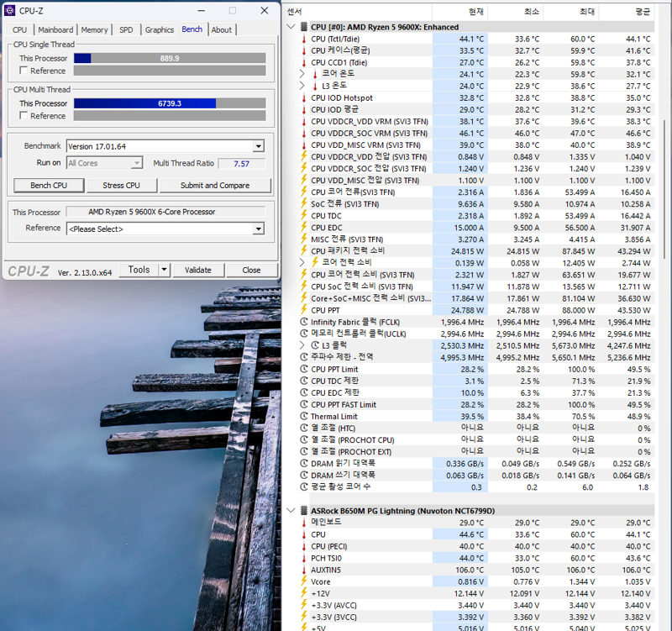Click the CPU chip icon beside AMD Ryzen 5 9600X
Viewport: 672px width, 631px height.
(x=304, y=27)
